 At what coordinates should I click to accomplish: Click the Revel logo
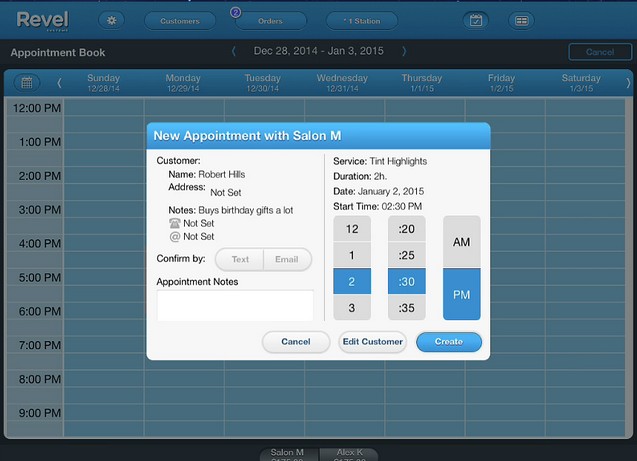click(x=43, y=20)
